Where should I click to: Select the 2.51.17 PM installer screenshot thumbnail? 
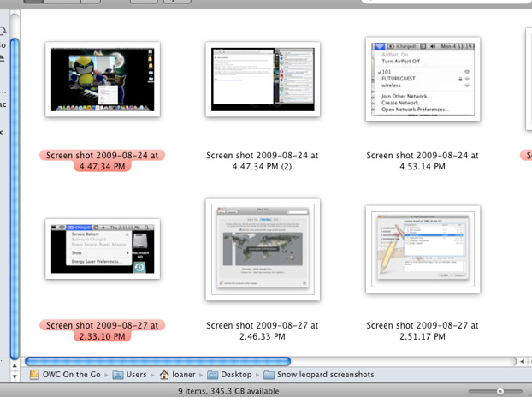tap(423, 249)
